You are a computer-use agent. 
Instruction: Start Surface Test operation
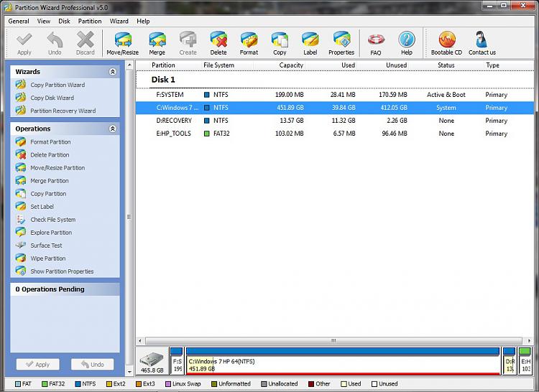pyautogui.click(x=46, y=246)
